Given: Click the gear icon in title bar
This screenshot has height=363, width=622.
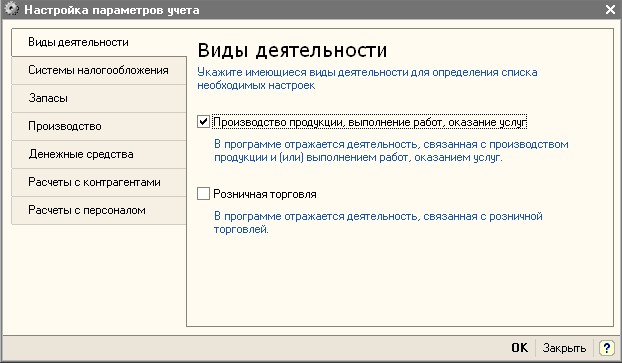Looking at the screenshot, I should (12, 9).
